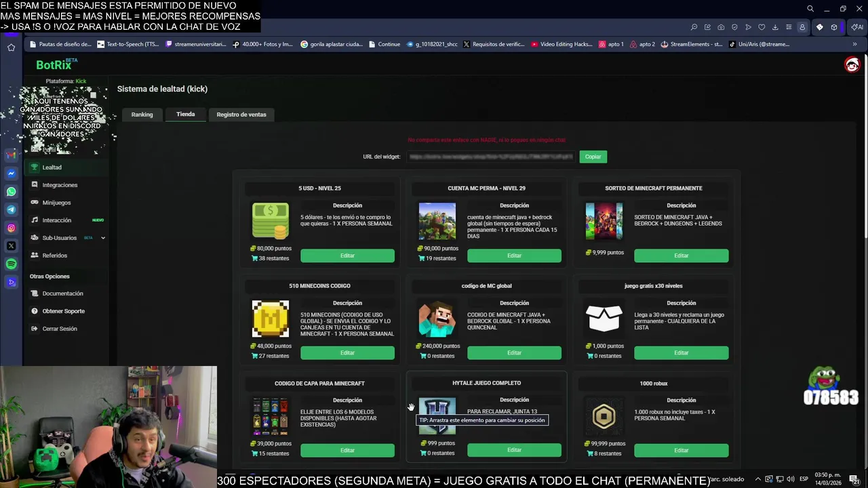The width and height of the screenshot is (868, 488).
Task: Edit the 5 USD - NIVEL 25 item
Action: (x=347, y=256)
